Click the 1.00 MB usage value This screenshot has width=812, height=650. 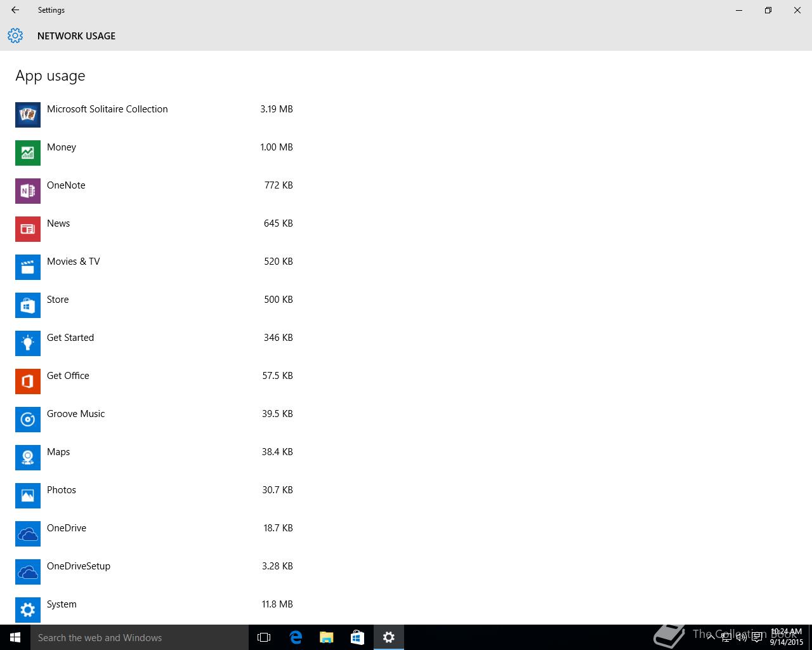coord(277,147)
